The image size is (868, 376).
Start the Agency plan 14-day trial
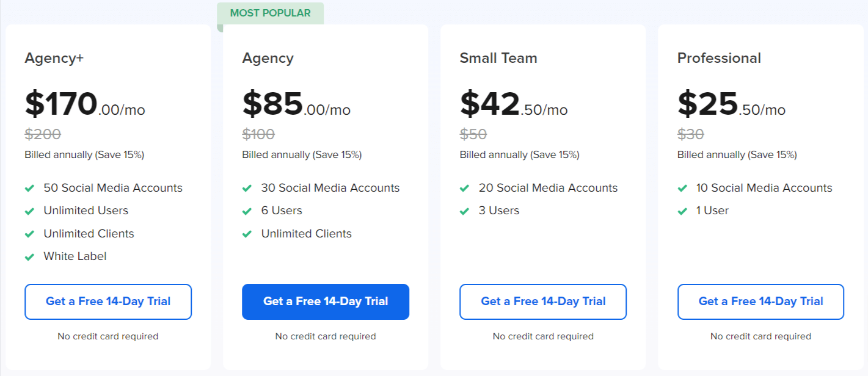326,302
